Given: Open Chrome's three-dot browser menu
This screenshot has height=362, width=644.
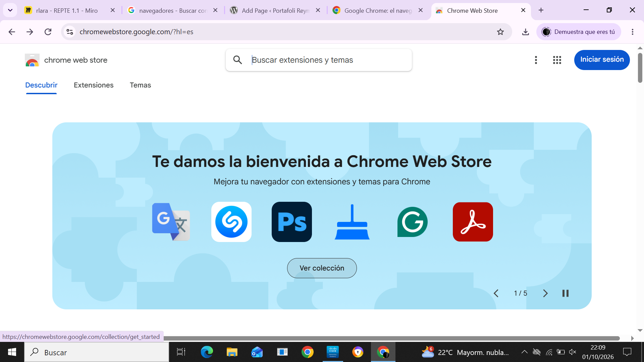Looking at the screenshot, I should pos(633,32).
